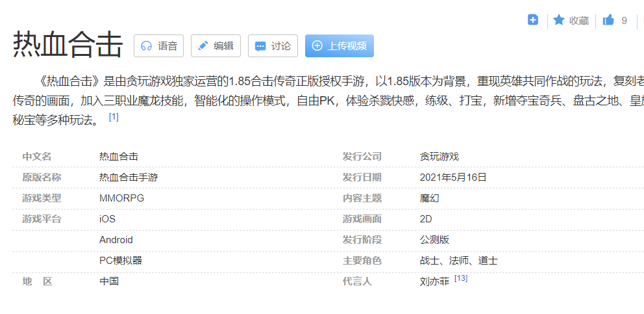Image resolution: width=644 pixels, height=314 pixels.
Task: Click the like count 9
Action: click(625, 21)
